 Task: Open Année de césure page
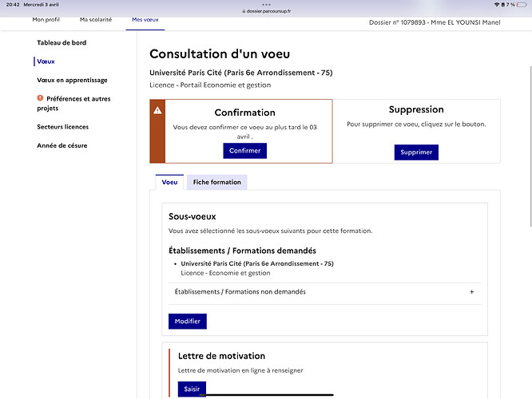click(62, 145)
